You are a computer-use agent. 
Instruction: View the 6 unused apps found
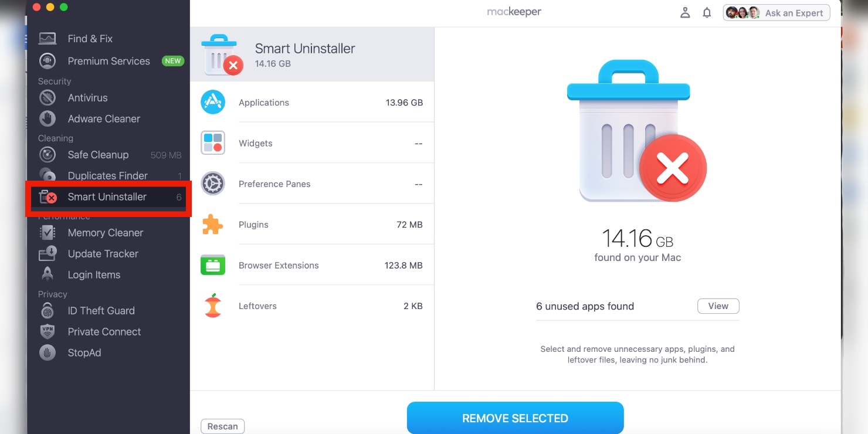point(718,306)
